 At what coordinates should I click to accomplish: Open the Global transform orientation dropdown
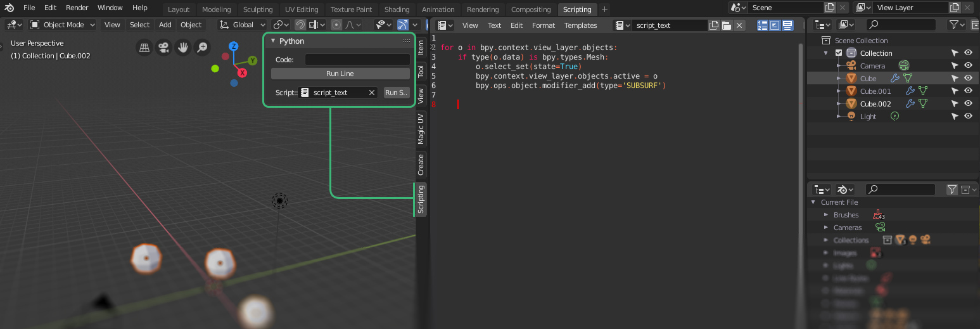[243, 25]
